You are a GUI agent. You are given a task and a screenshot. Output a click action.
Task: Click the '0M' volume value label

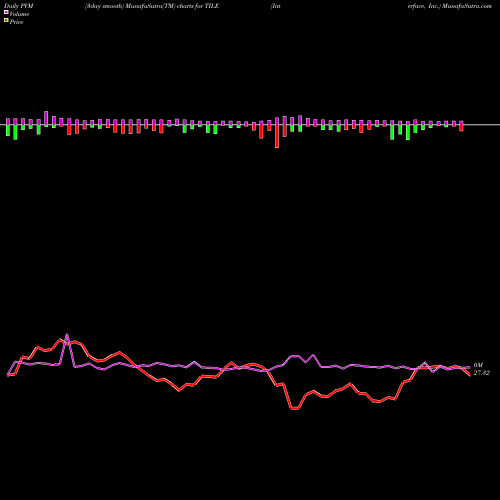[478, 365]
